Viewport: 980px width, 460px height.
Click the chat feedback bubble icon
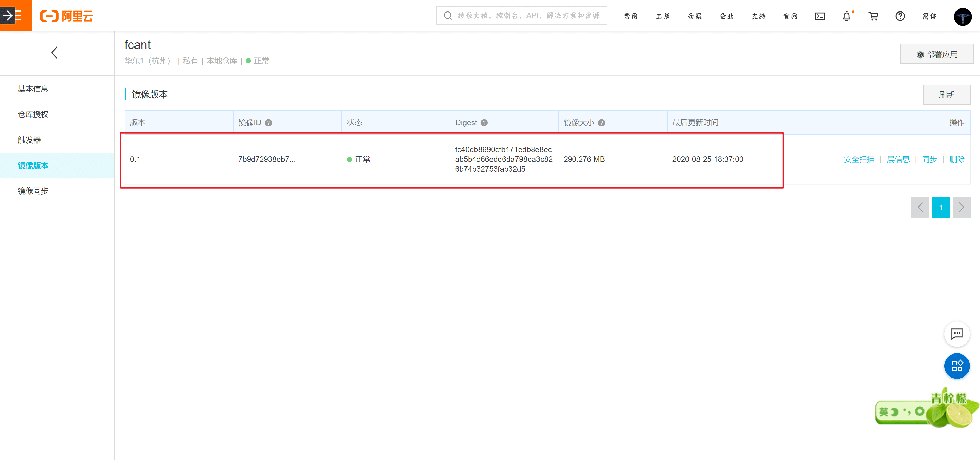pos(957,334)
